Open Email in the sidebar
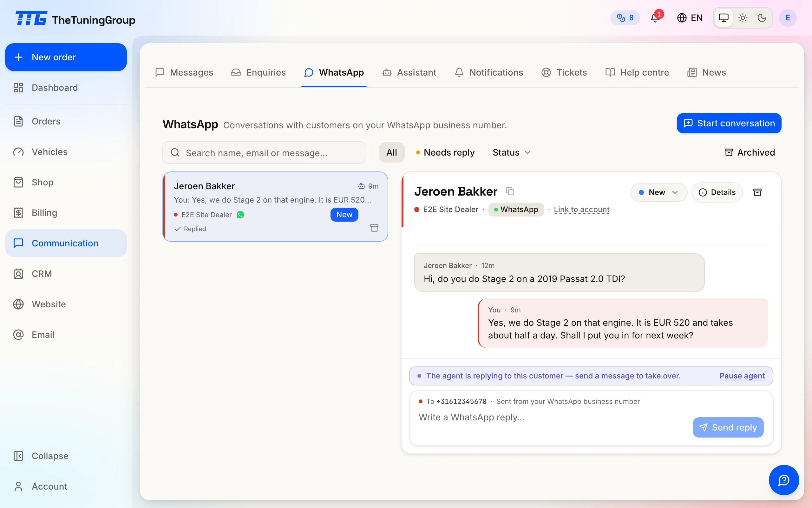The width and height of the screenshot is (812, 508). click(66, 335)
